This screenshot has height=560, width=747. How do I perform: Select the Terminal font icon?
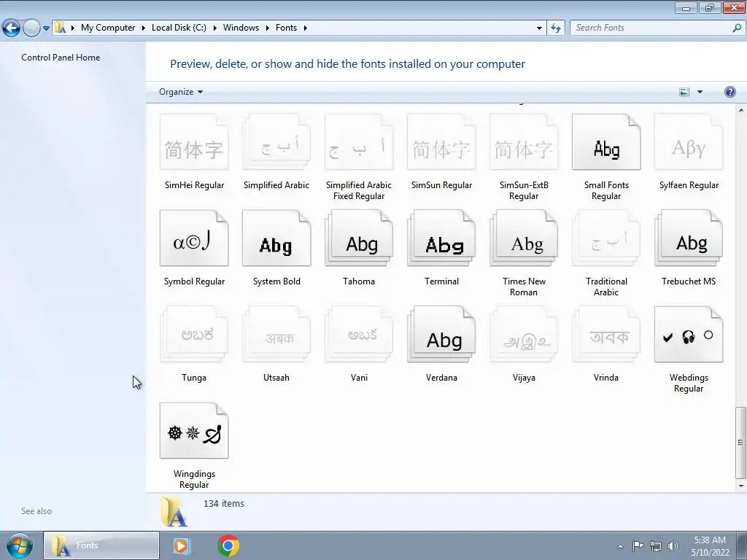click(441, 238)
